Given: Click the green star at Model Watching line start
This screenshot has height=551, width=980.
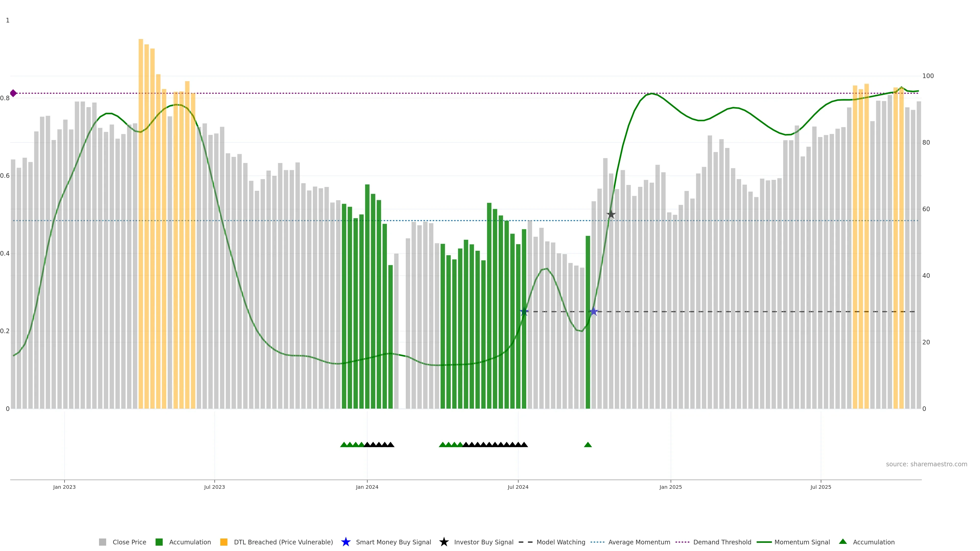Looking at the screenshot, I should (x=524, y=311).
